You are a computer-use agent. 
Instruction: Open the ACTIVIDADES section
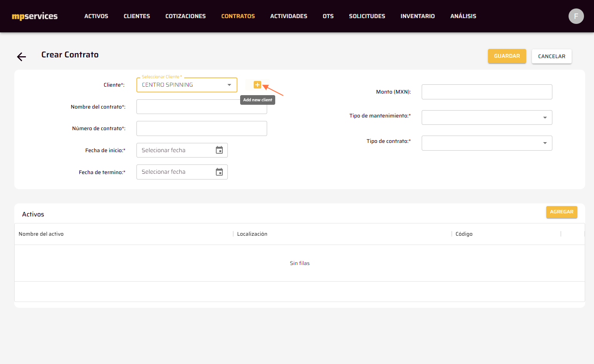pyautogui.click(x=289, y=16)
